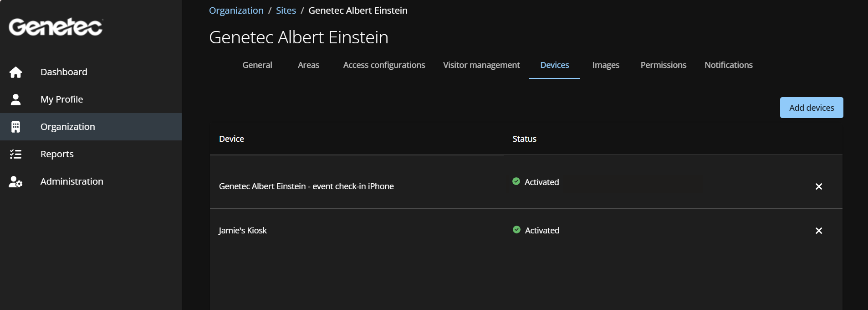
Task: Switch to the Notifications tab
Action: point(728,65)
